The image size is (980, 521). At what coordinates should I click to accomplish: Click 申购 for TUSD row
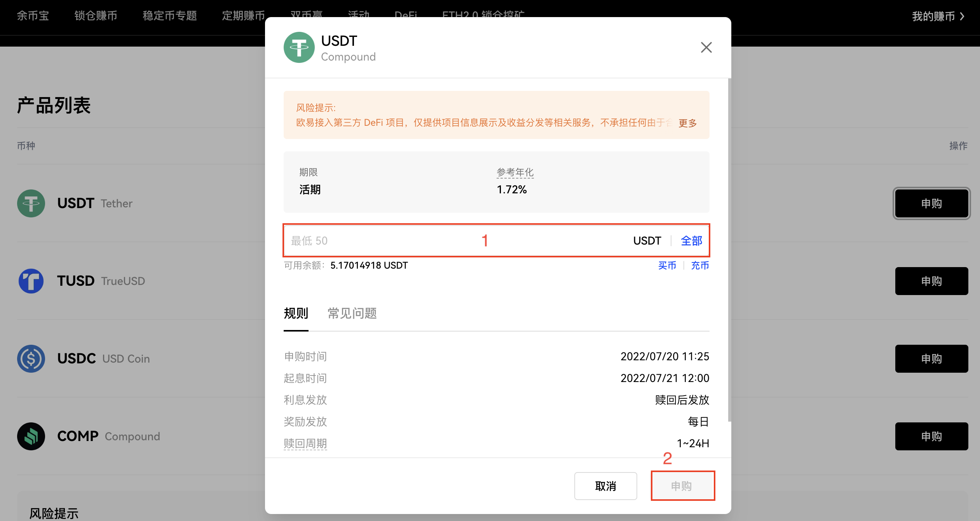click(931, 281)
